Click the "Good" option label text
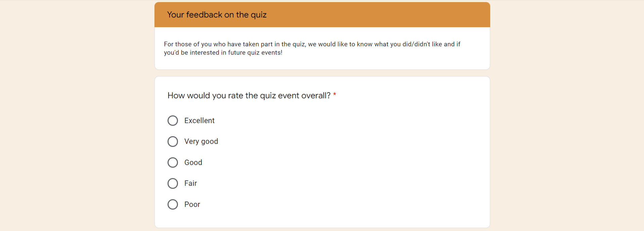 tap(193, 163)
